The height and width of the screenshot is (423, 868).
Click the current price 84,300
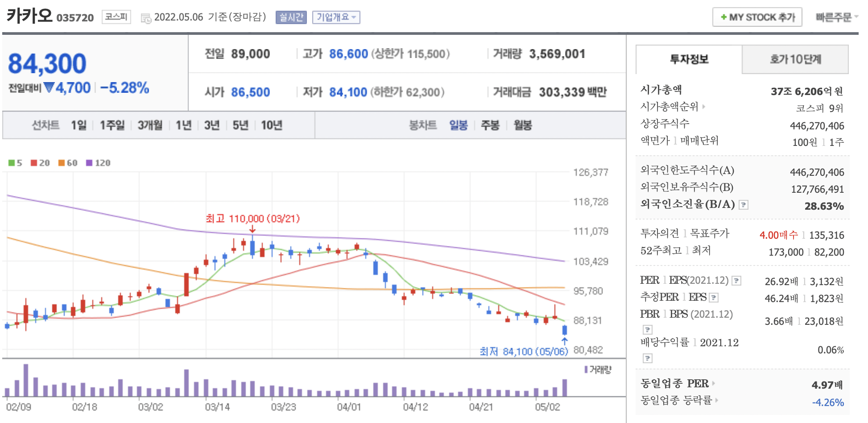click(47, 63)
